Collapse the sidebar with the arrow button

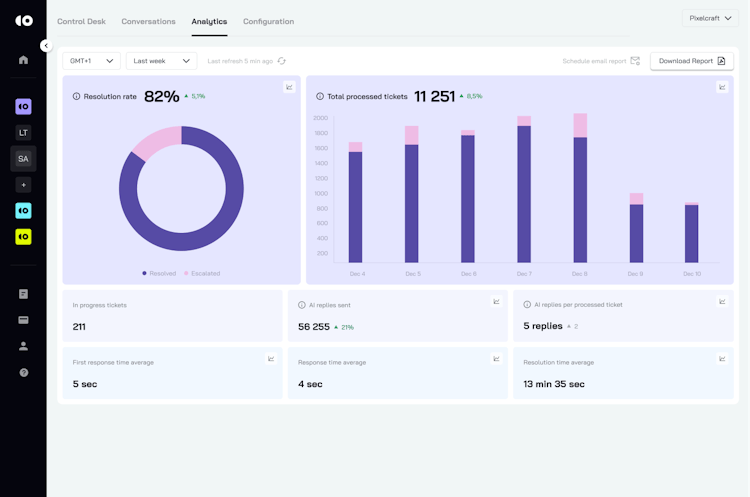click(x=45, y=45)
